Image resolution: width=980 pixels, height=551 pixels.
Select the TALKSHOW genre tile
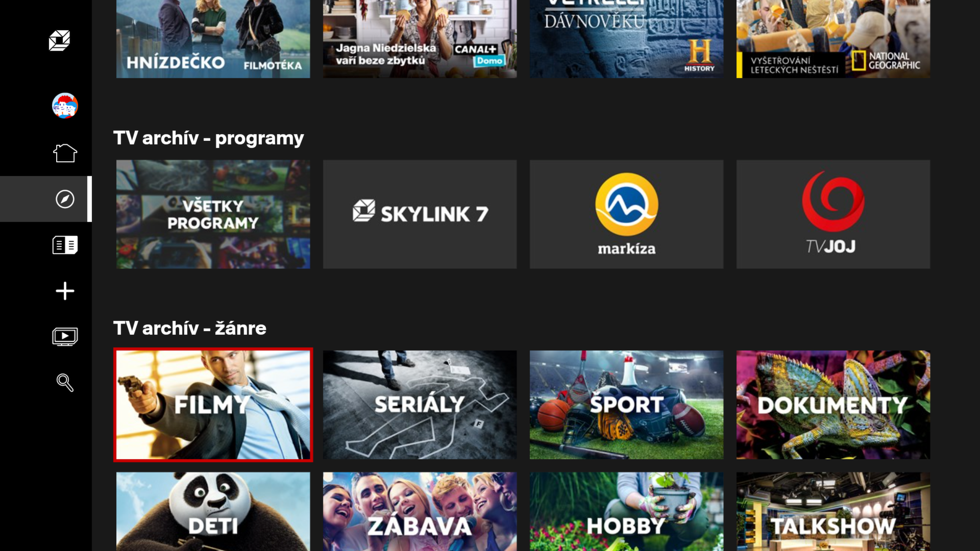pyautogui.click(x=832, y=515)
